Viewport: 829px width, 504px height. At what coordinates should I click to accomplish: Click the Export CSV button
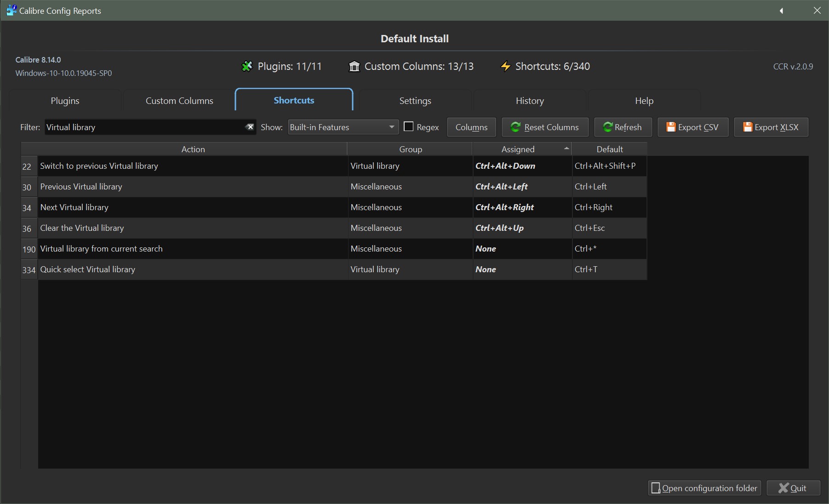point(692,127)
